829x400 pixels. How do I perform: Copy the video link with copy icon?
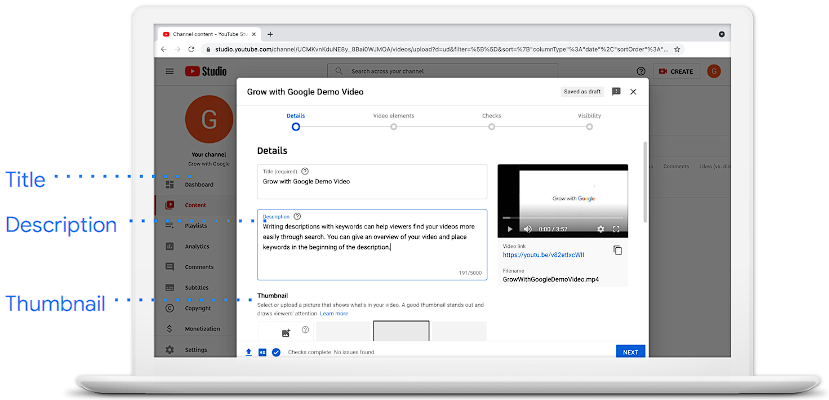coord(617,250)
